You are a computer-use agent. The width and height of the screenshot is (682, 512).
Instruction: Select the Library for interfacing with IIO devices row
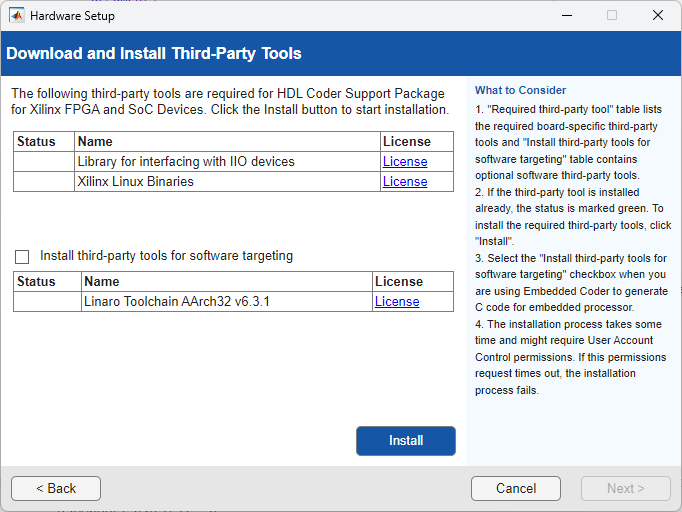185,162
